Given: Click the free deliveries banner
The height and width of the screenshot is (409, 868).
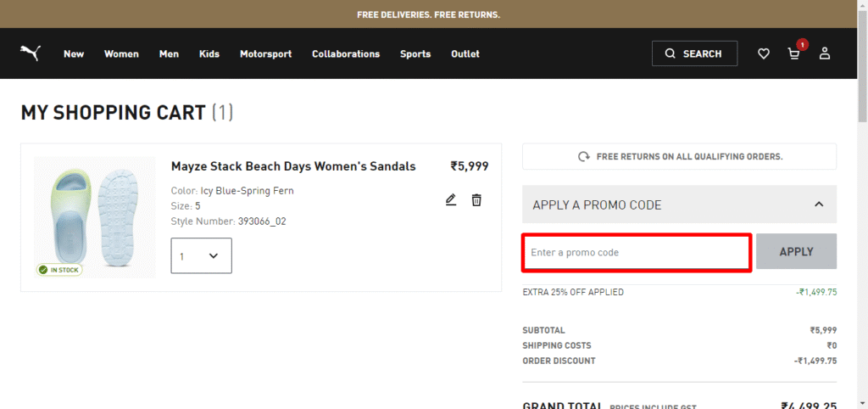Looking at the screenshot, I should [429, 14].
